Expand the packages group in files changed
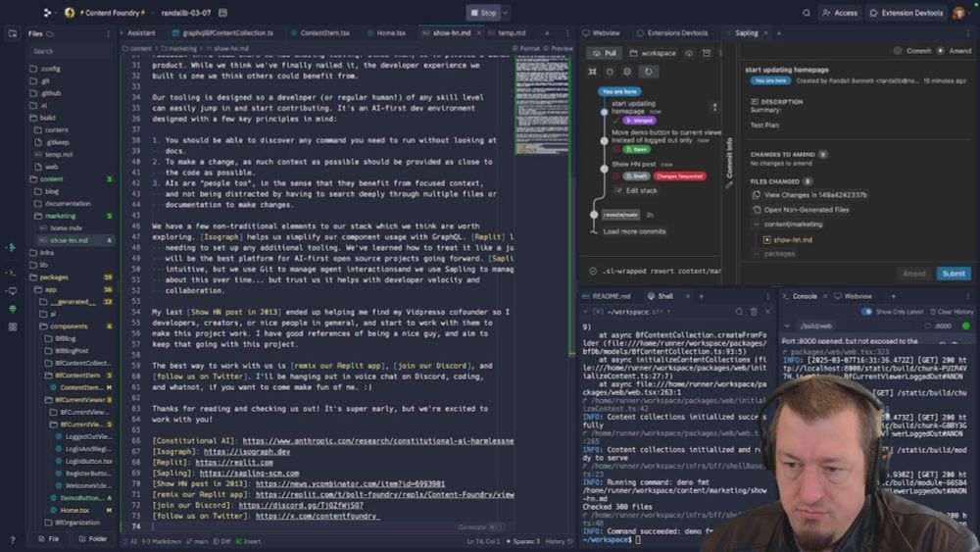980x552 pixels. tap(757, 254)
